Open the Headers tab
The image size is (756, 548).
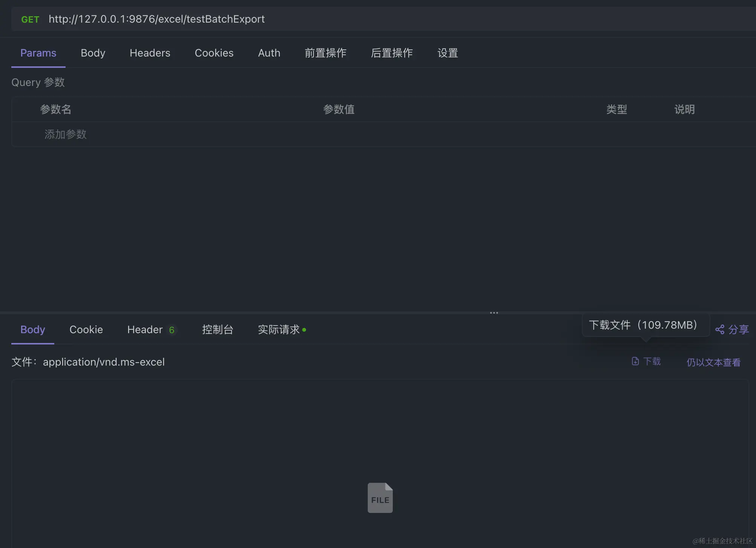click(150, 53)
